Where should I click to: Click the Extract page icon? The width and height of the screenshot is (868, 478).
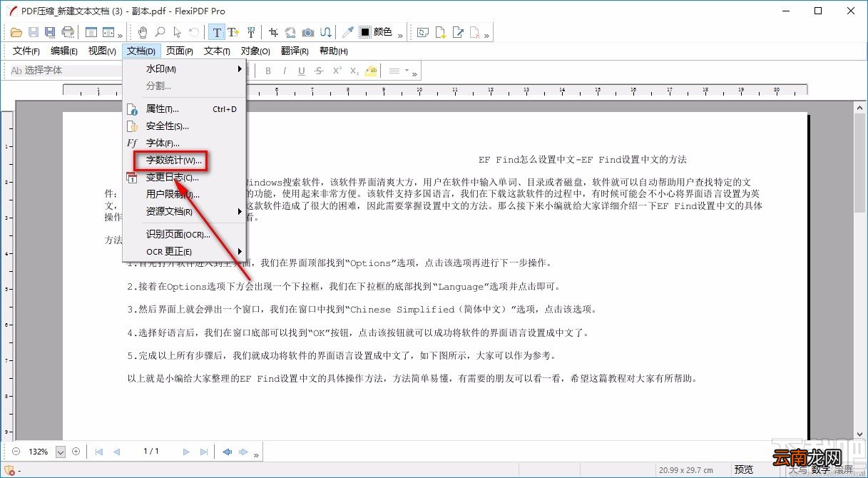458,32
